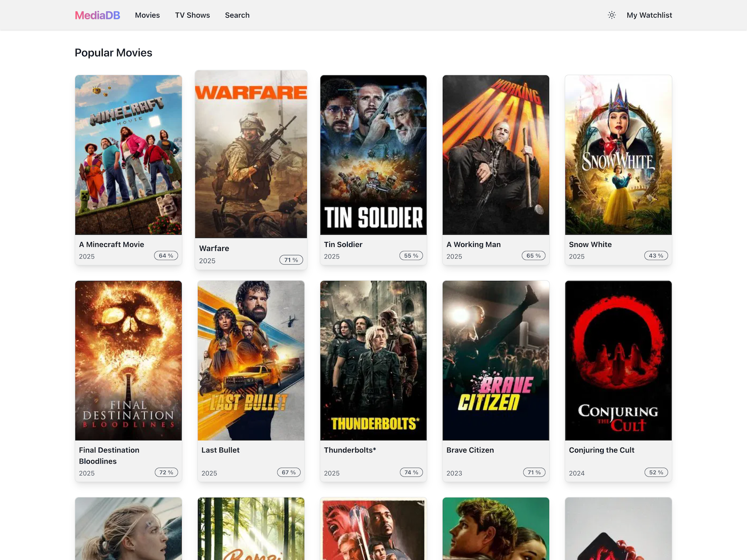Image resolution: width=747 pixels, height=560 pixels.
Task: Click the Brave Citizen title text
Action: 470,450
